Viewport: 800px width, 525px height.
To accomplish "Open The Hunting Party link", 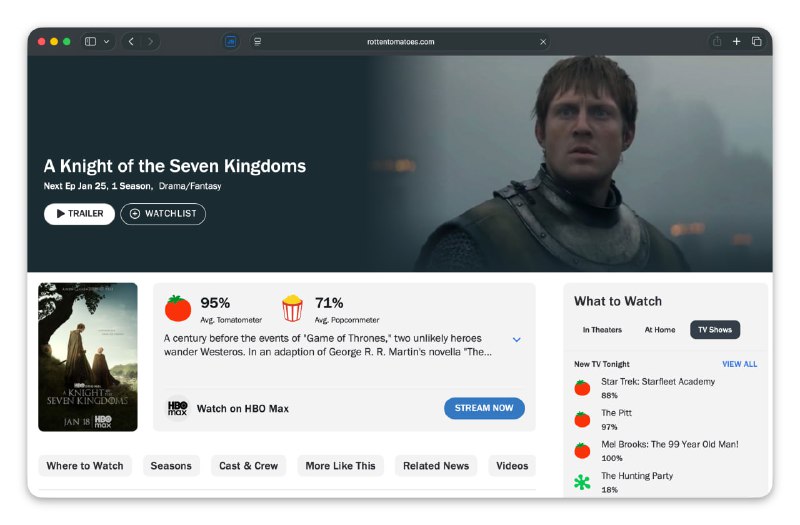I will coord(637,476).
